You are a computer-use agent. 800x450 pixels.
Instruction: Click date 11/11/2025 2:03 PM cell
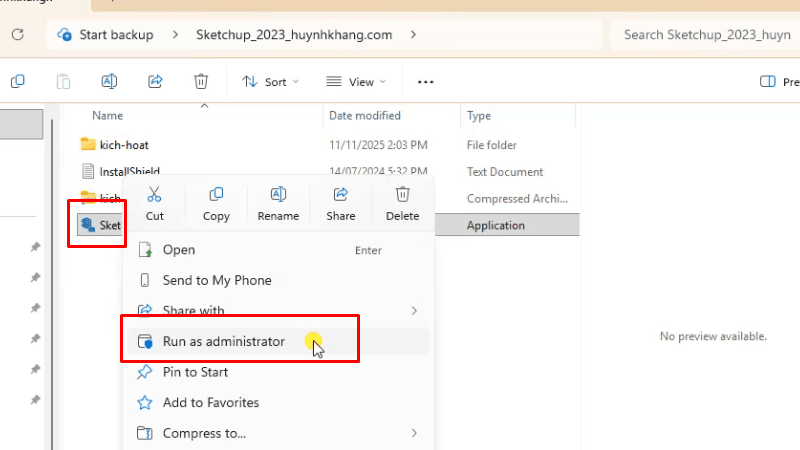coord(378,145)
